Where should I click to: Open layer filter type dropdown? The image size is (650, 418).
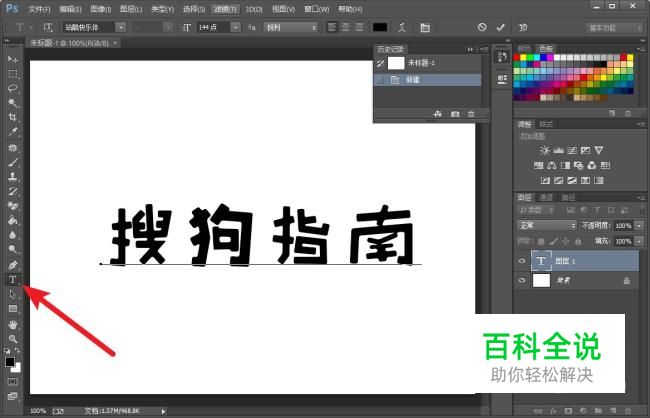click(536, 210)
